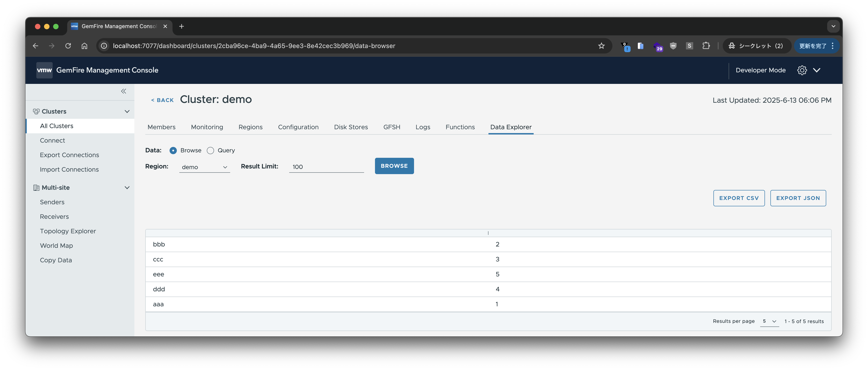868x370 pixels.
Task: Click the Export CSV button
Action: point(739,198)
